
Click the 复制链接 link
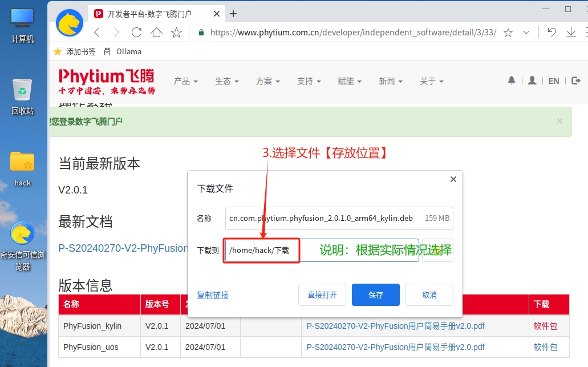coord(213,295)
